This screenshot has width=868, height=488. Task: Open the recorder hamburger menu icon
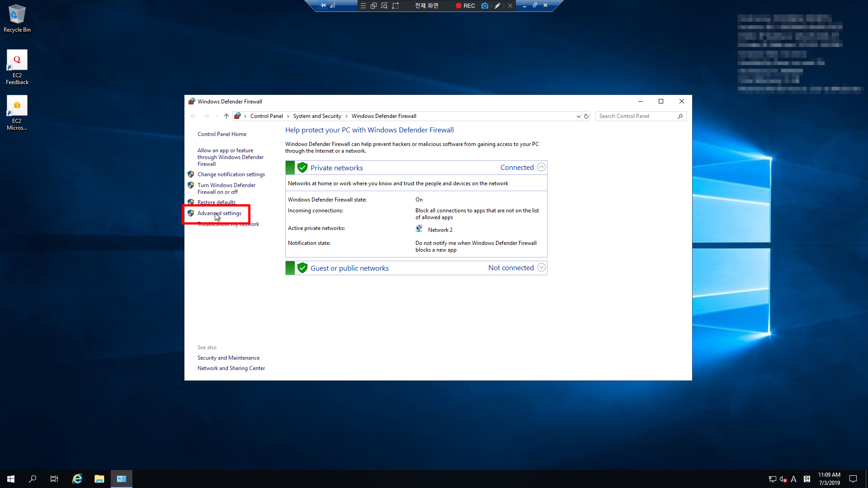(x=363, y=5)
